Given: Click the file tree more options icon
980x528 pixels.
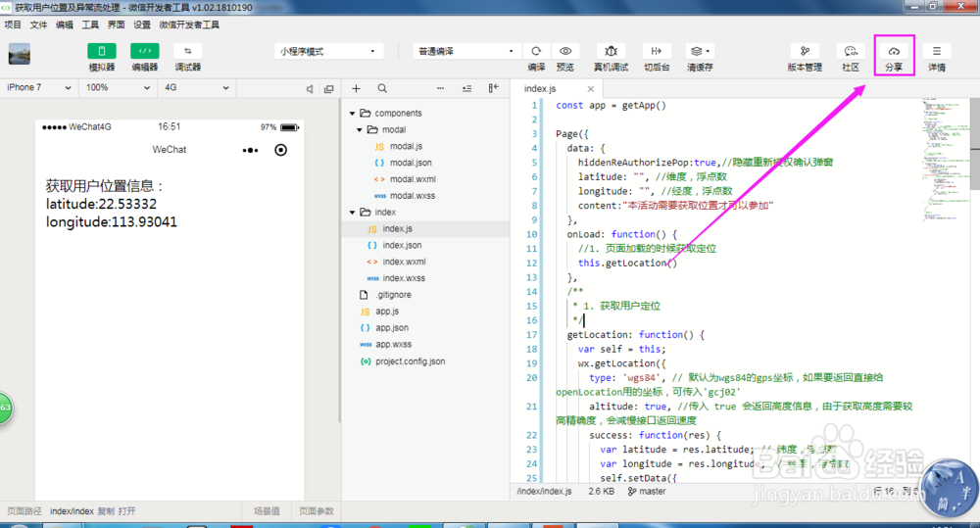Looking at the screenshot, I should pos(441,89).
